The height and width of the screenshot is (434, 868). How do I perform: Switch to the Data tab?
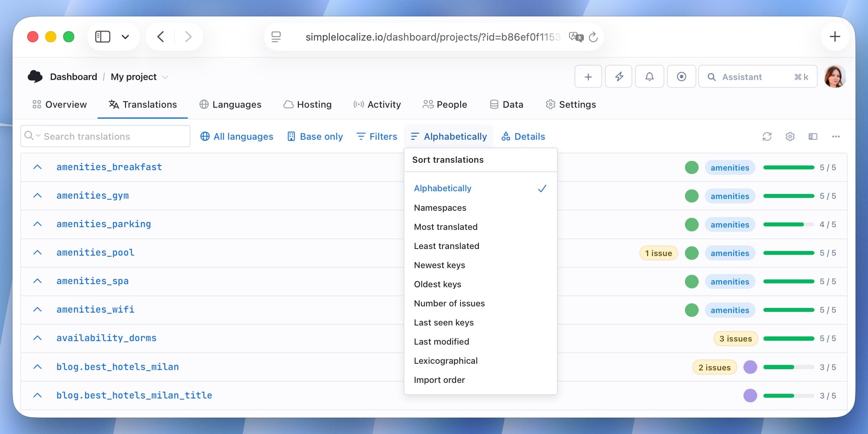(507, 105)
